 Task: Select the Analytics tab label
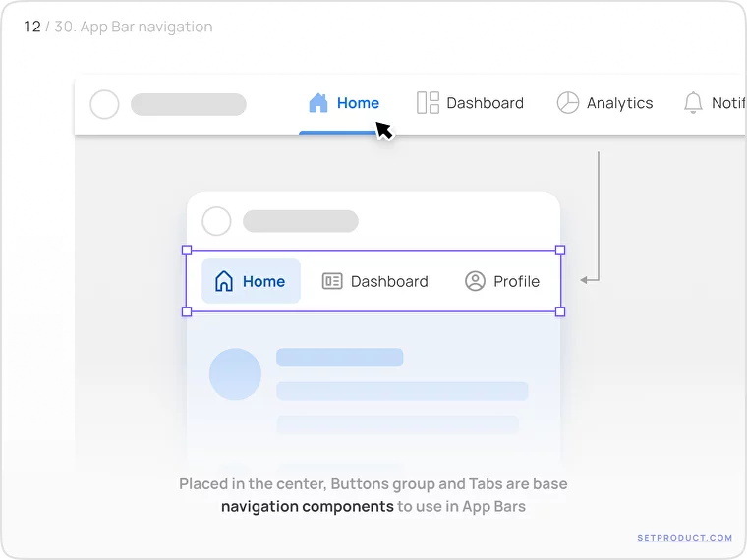(x=619, y=103)
